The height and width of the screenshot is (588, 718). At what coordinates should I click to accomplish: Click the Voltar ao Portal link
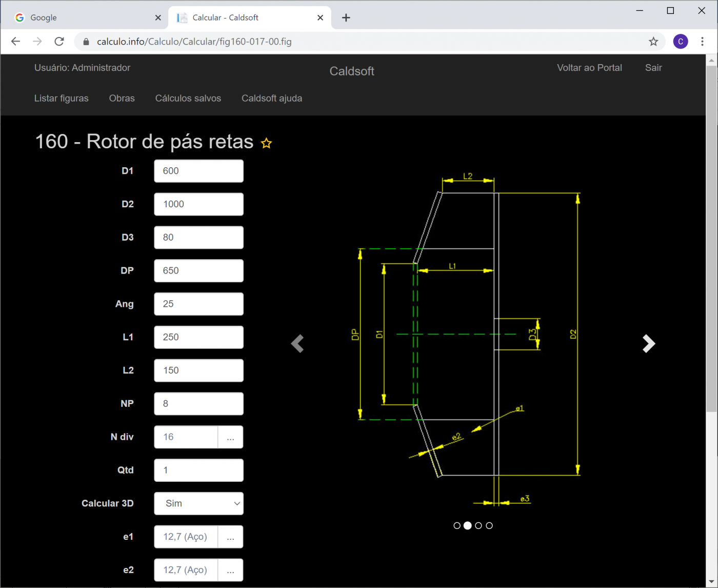tap(589, 68)
